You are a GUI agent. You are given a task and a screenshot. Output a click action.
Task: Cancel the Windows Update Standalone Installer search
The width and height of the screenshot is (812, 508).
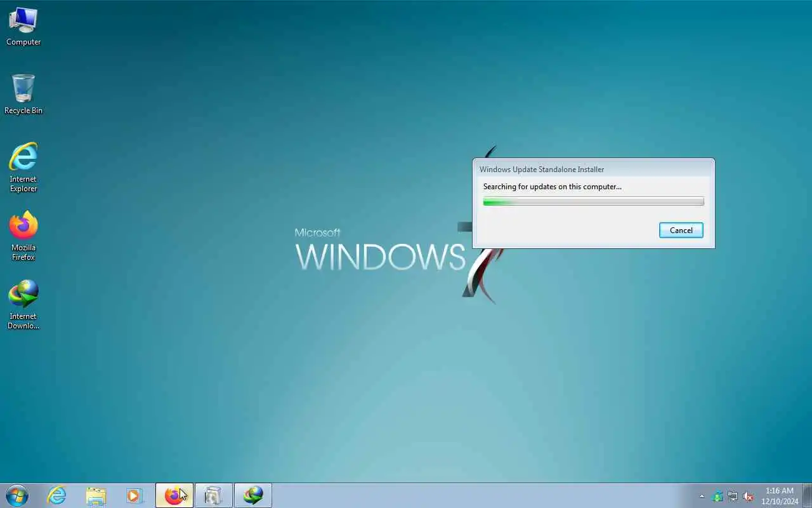tap(681, 231)
